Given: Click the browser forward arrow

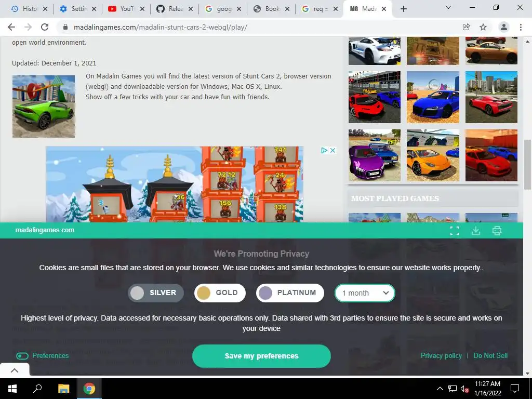Looking at the screenshot, I should pos(28,27).
